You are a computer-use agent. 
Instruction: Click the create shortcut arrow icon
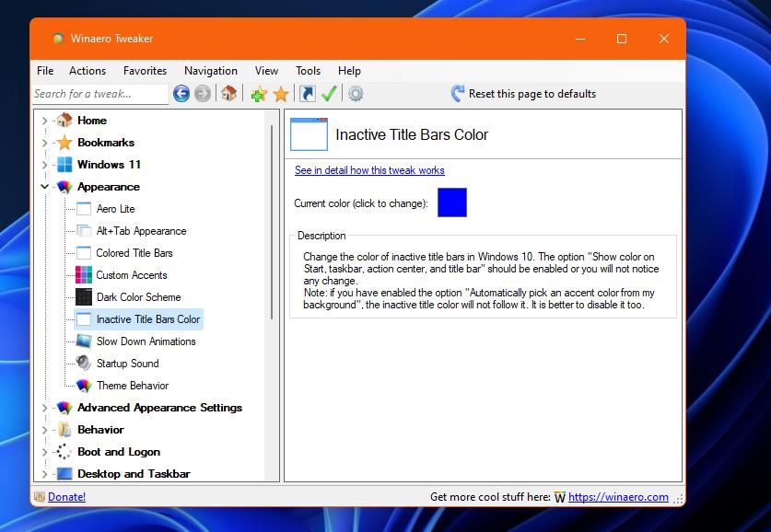[x=308, y=93]
